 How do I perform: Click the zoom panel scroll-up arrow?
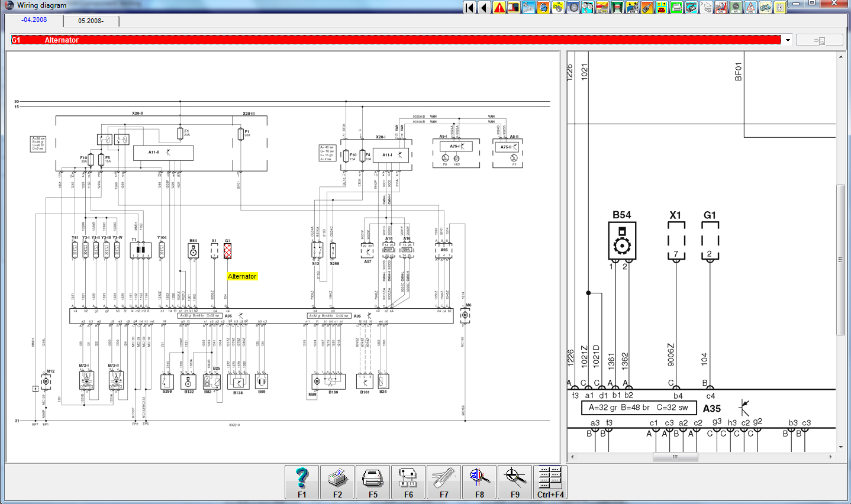[x=840, y=57]
